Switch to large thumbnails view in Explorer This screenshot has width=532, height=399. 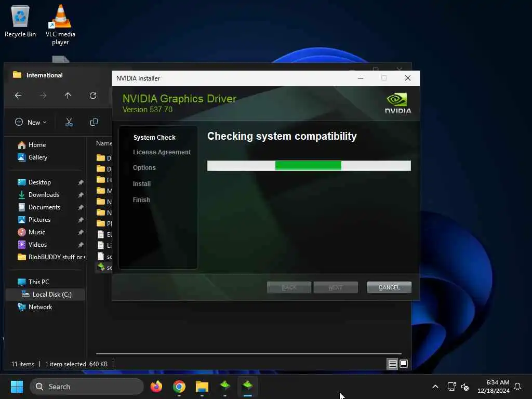point(404,364)
